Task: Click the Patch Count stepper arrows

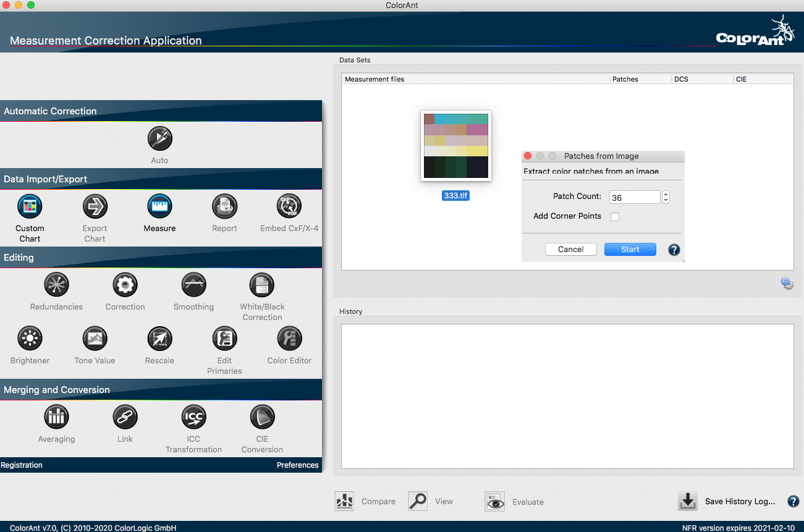Action: [x=666, y=197]
